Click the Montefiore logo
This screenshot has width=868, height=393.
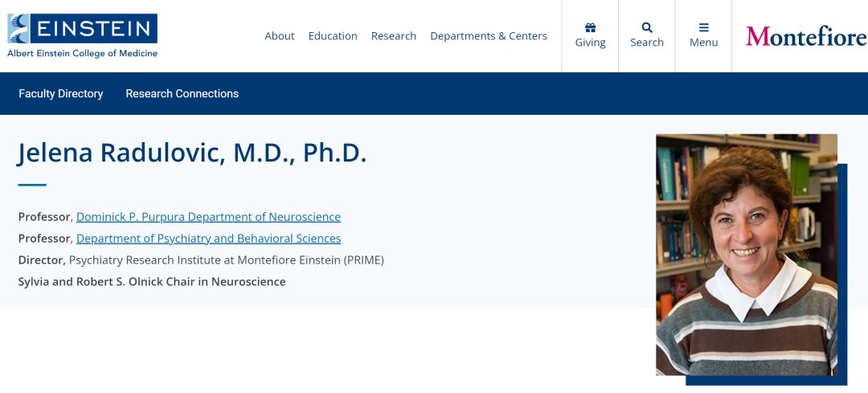(805, 36)
